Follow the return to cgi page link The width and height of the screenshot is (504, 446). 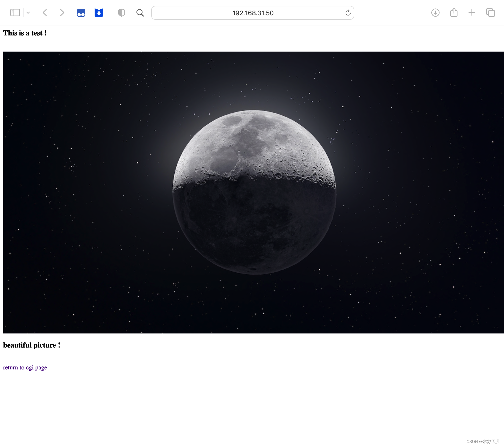25,367
